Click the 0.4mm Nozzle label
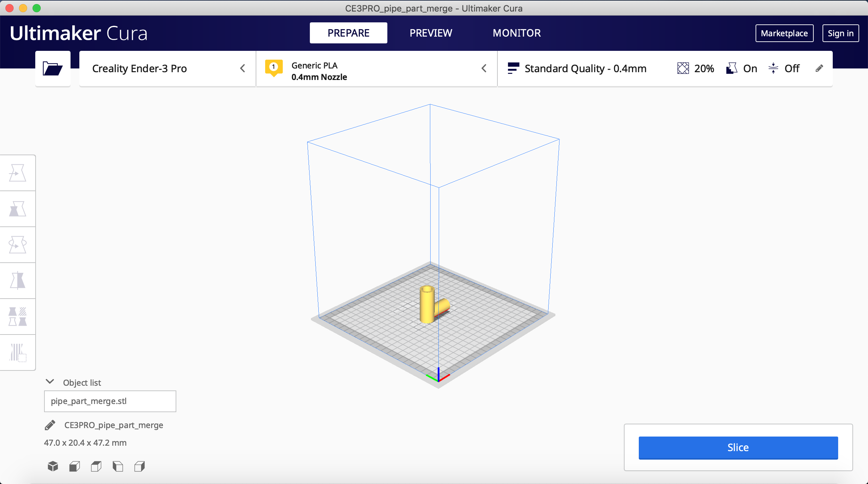Screen dimensions: 868x484 pos(319,77)
